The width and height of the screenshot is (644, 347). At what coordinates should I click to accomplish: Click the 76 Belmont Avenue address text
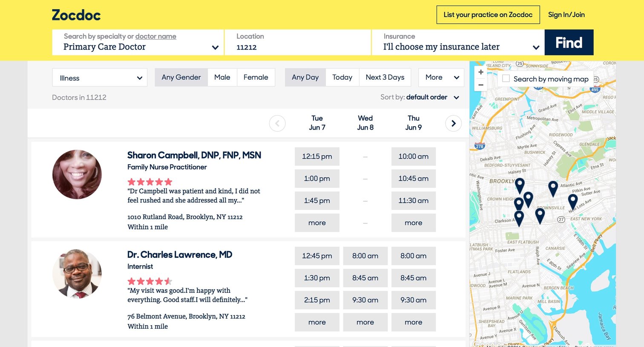[x=186, y=316]
